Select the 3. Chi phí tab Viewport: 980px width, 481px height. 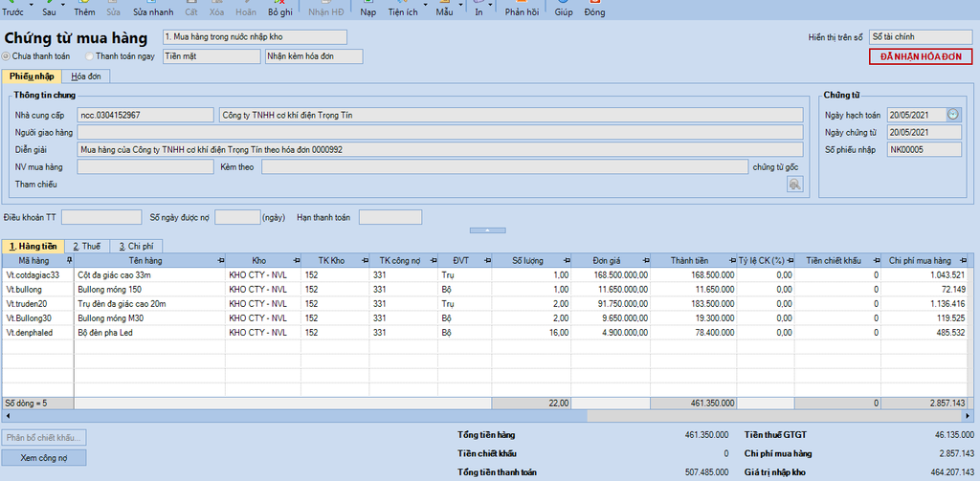click(136, 246)
